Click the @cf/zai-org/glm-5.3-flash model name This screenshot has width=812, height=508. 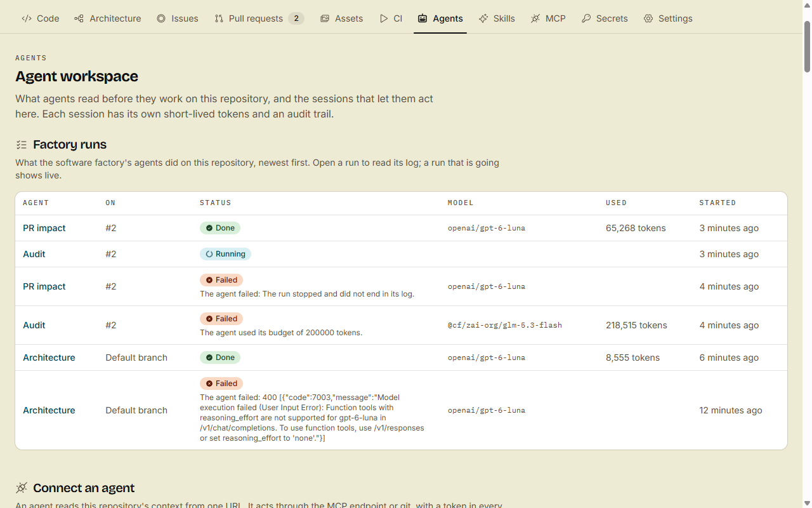point(505,325)
